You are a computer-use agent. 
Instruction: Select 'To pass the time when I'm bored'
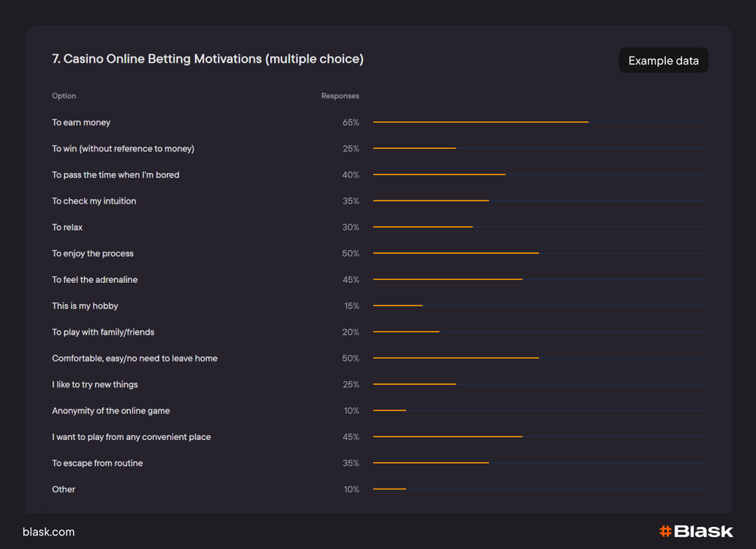point(116,175)
